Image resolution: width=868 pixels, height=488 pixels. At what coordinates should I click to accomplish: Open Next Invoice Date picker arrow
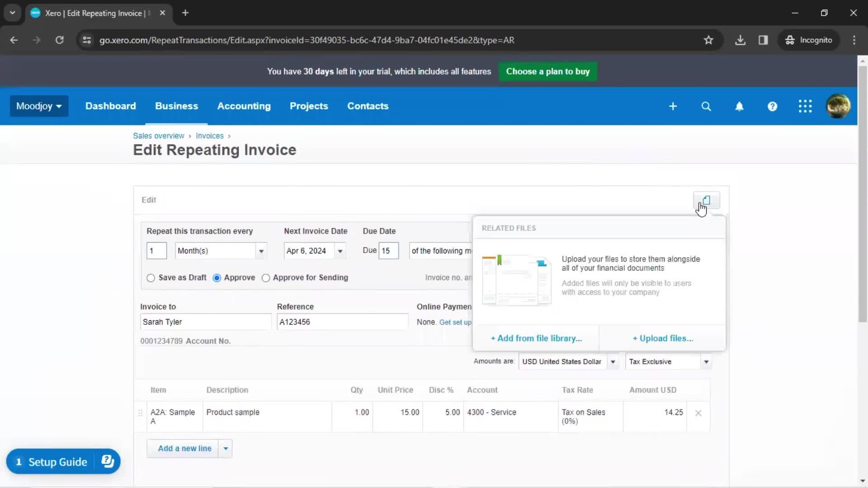[x=340, y=251]
